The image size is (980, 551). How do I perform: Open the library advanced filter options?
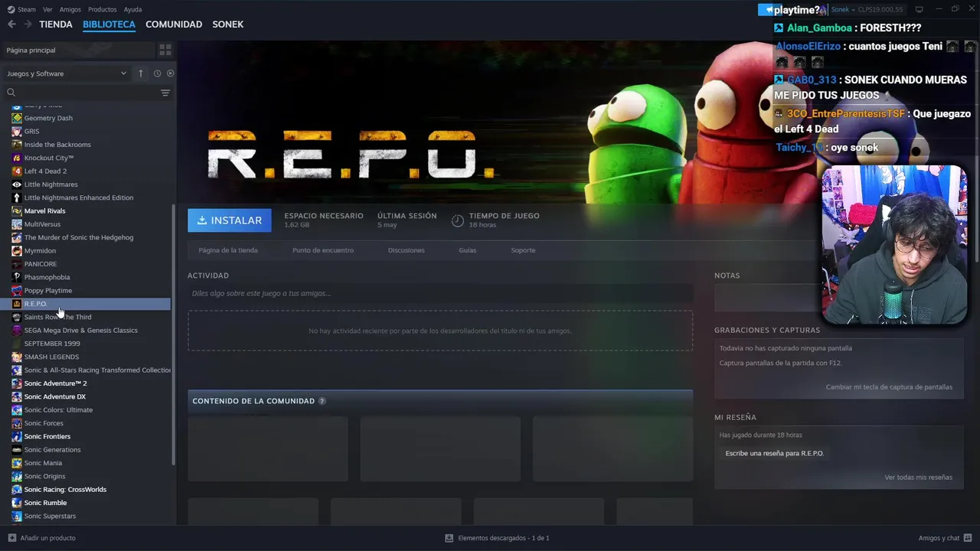click(x=165, y=93)
